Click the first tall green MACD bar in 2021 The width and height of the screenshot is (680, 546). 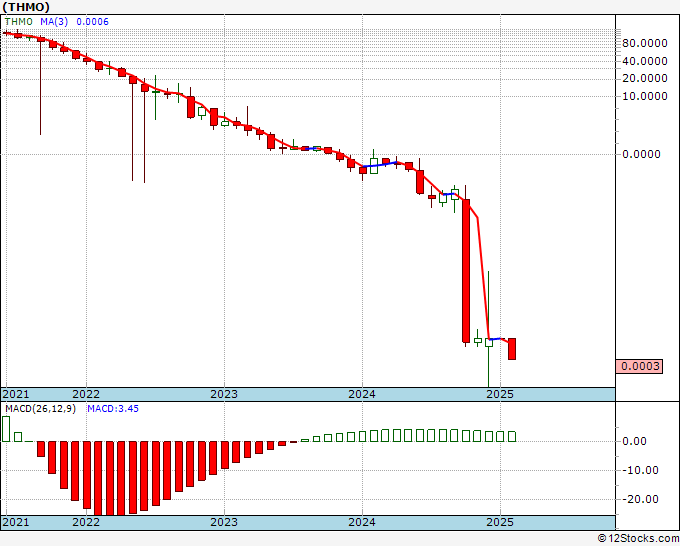6,429
